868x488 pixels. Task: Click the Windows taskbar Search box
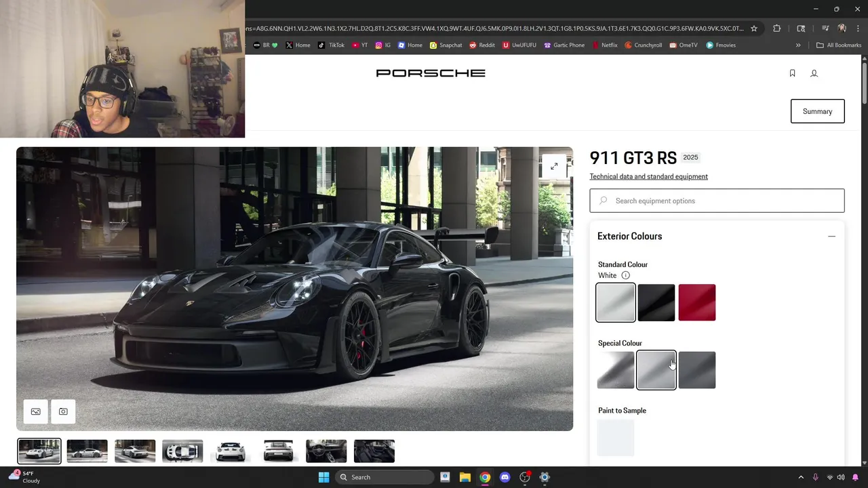pos(385,477)
